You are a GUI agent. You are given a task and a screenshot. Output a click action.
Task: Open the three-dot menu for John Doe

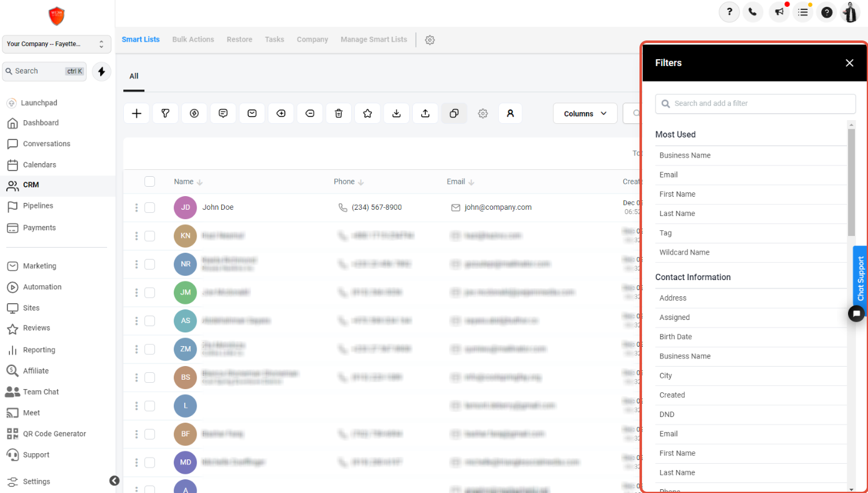(x=136, y=207)
